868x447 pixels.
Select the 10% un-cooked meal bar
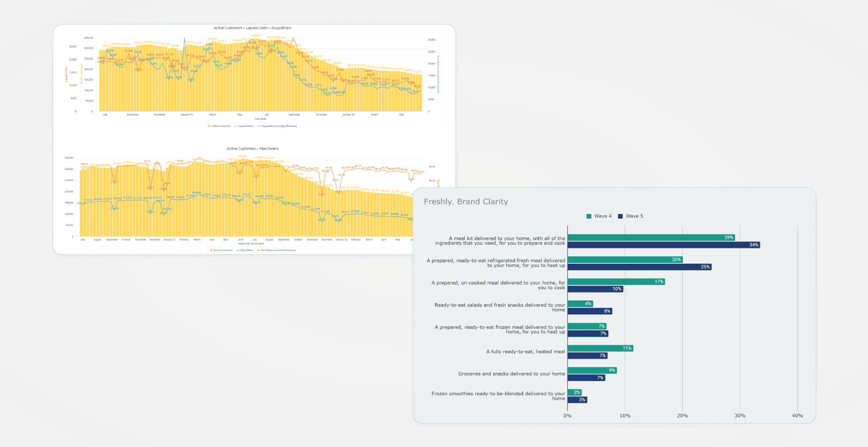tap(595, 289)
